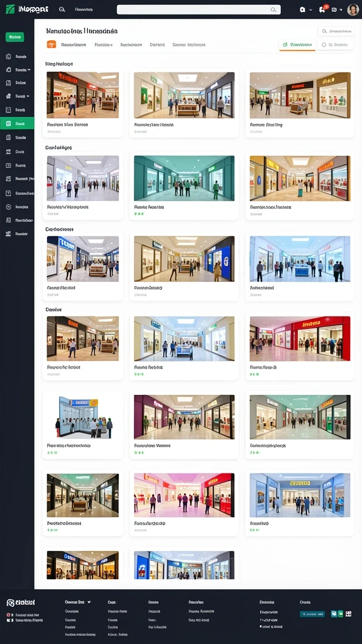The height and width of the screenshot is (644, 362).
Task: Click the circular clock-like sidebar icon
Action: tap(8, 206)
